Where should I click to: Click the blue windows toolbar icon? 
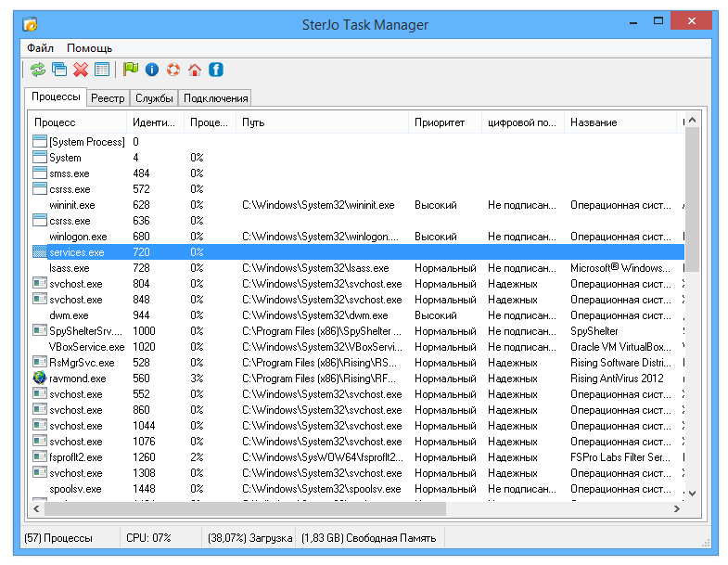[59, 70]
